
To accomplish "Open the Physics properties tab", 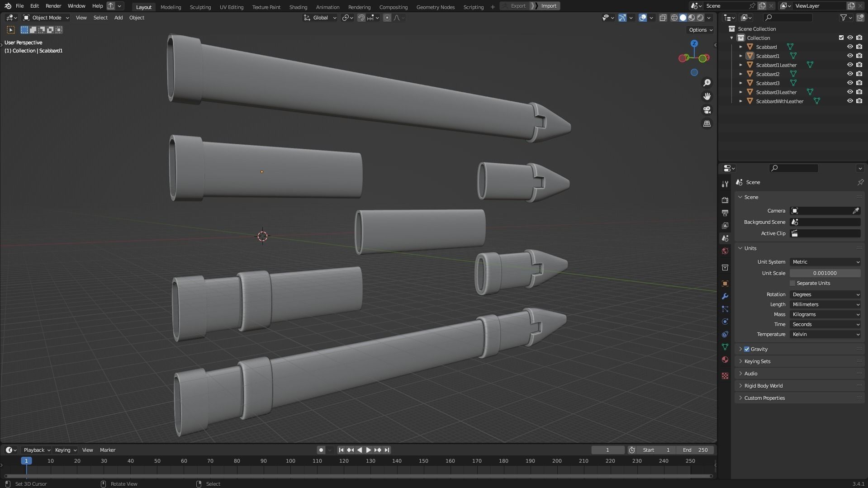I will pyautogui.click(x=725, y=322).
